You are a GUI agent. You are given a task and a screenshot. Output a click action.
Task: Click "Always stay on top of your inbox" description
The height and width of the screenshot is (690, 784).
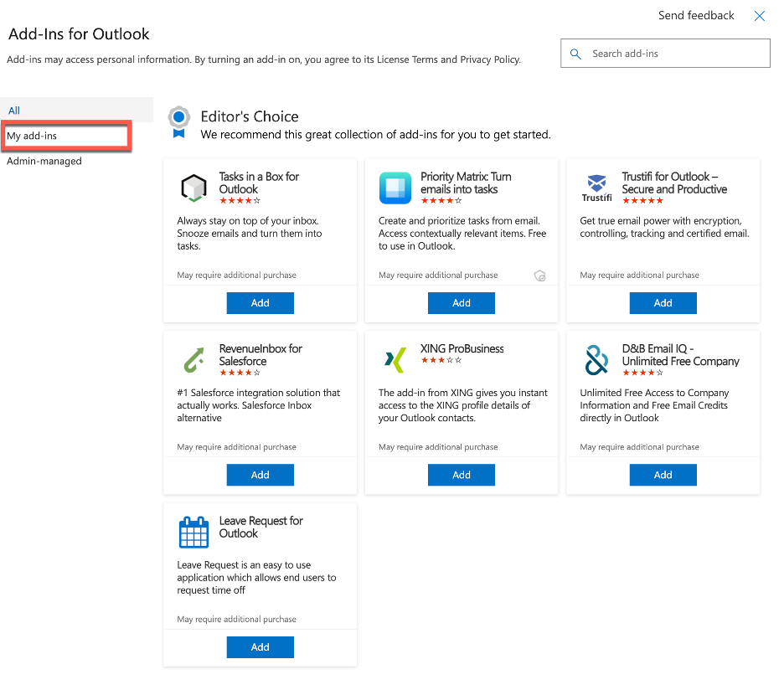tap(250, 234)
